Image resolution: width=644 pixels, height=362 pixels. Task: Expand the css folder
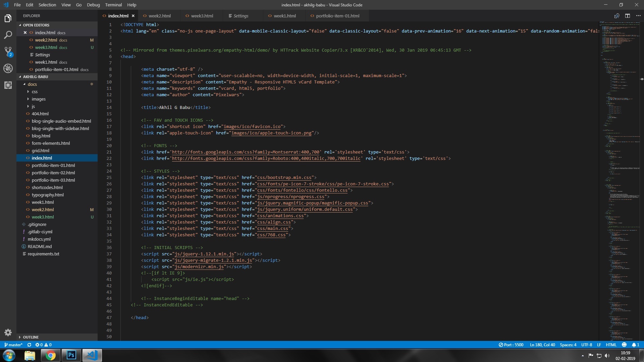tap(35, 92)
